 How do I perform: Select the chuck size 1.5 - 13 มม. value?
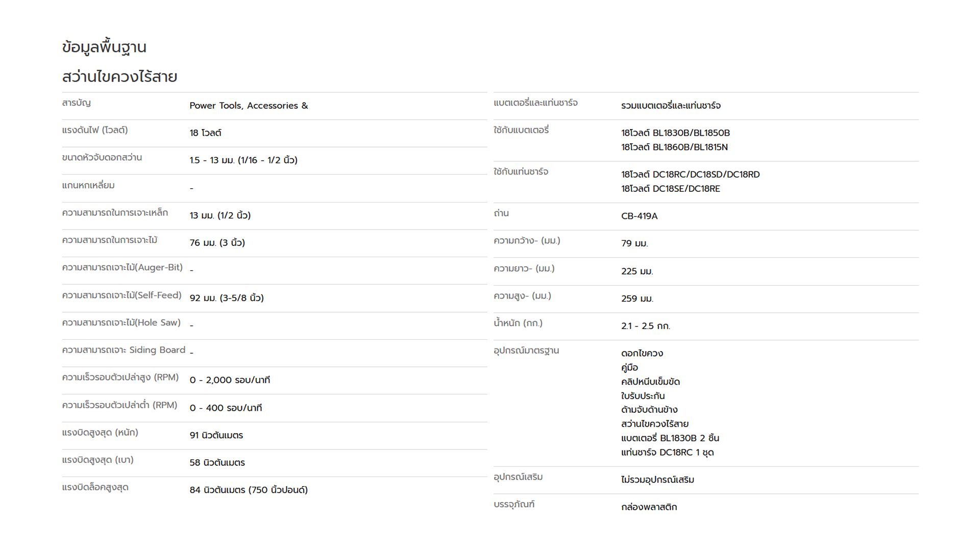(243, 160)
